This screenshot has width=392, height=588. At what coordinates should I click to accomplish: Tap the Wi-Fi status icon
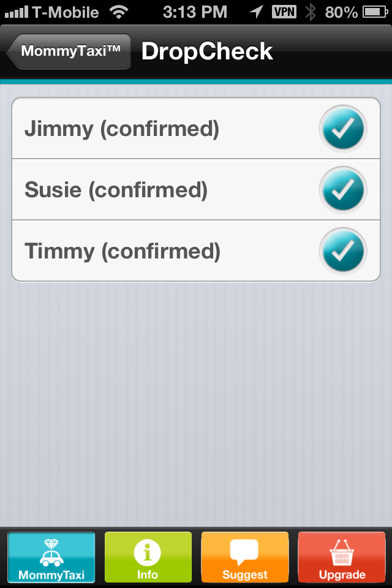click(x=120, y=11)
